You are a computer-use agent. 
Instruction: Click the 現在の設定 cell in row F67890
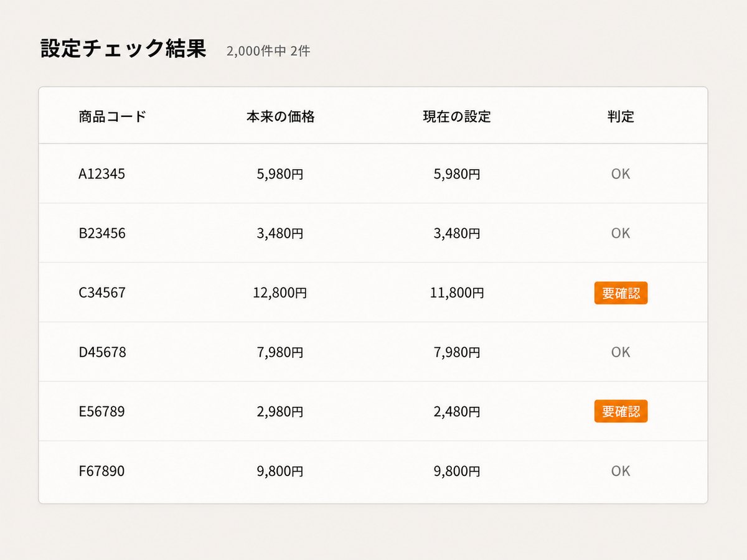(x=457, y=471)
